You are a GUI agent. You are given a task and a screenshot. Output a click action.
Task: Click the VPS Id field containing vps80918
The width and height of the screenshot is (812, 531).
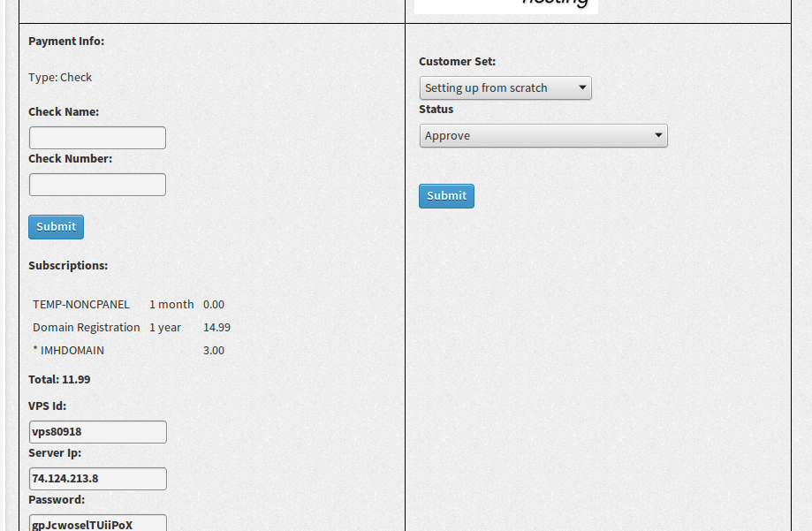coord(97,432)
